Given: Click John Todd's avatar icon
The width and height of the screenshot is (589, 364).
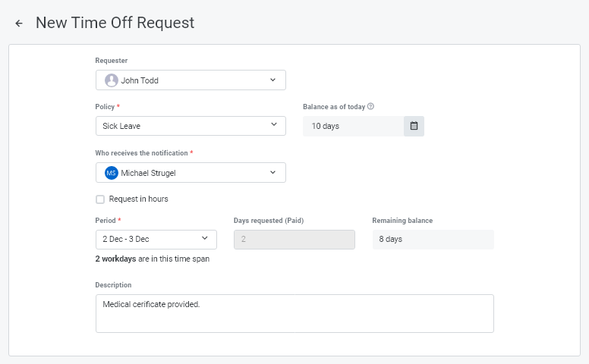Looking at the screenshot, I should [x=112, y=80].
